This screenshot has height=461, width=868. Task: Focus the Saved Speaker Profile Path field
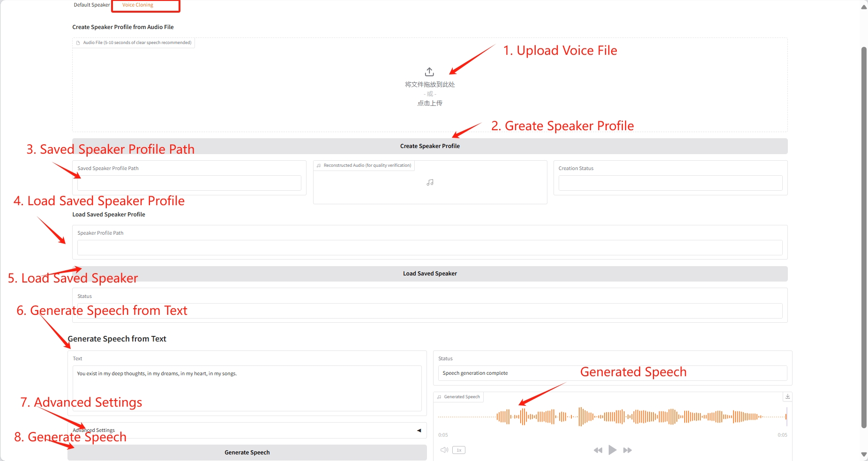tap(189, 183)
